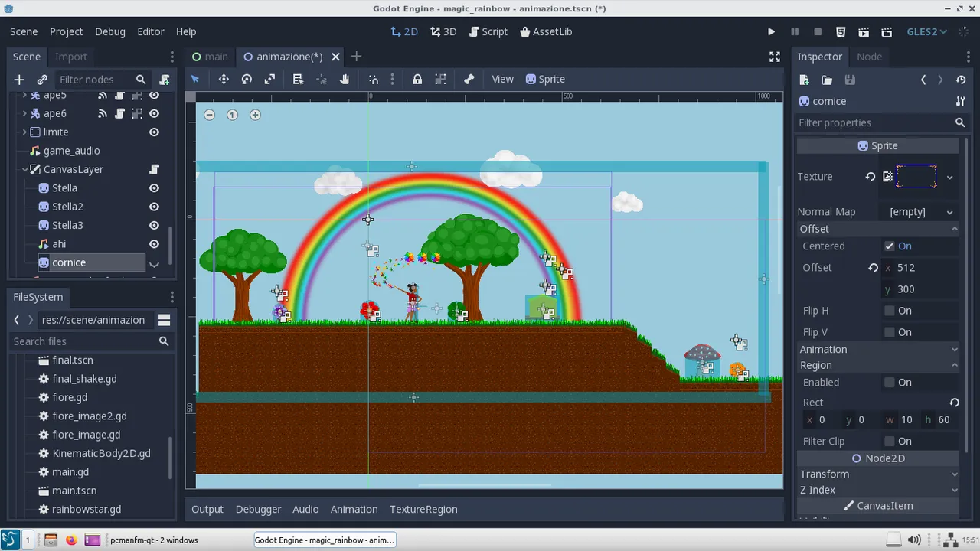Switch to the Script workspace
The height and width of the screenshot is (551, 980).
488,31
